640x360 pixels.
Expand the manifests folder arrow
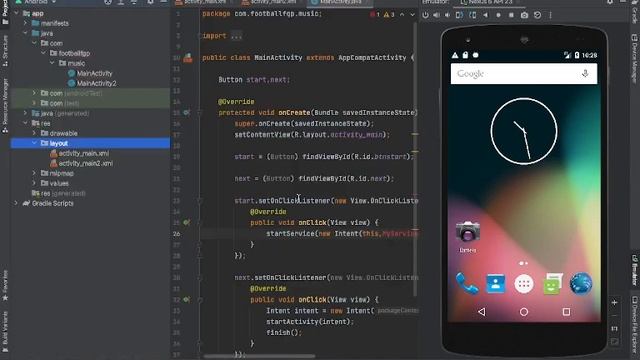coord(25,23)
